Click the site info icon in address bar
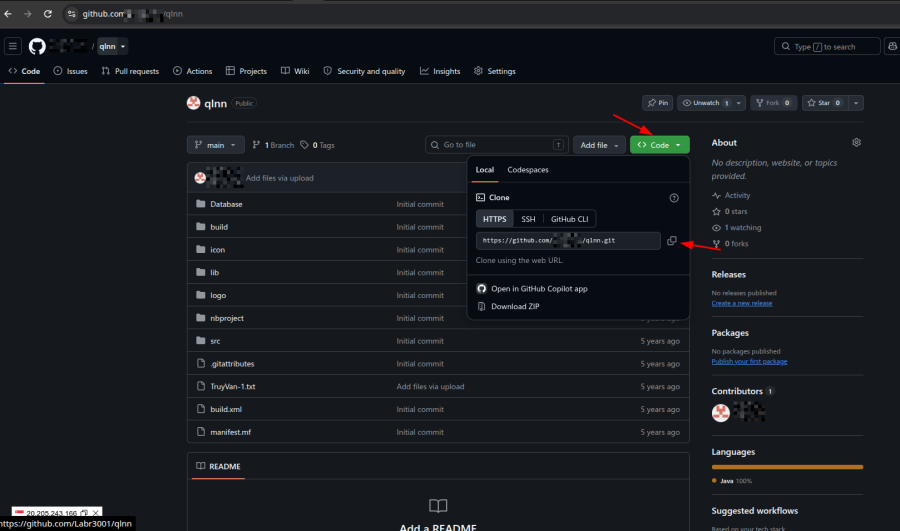 click(71, 14)
